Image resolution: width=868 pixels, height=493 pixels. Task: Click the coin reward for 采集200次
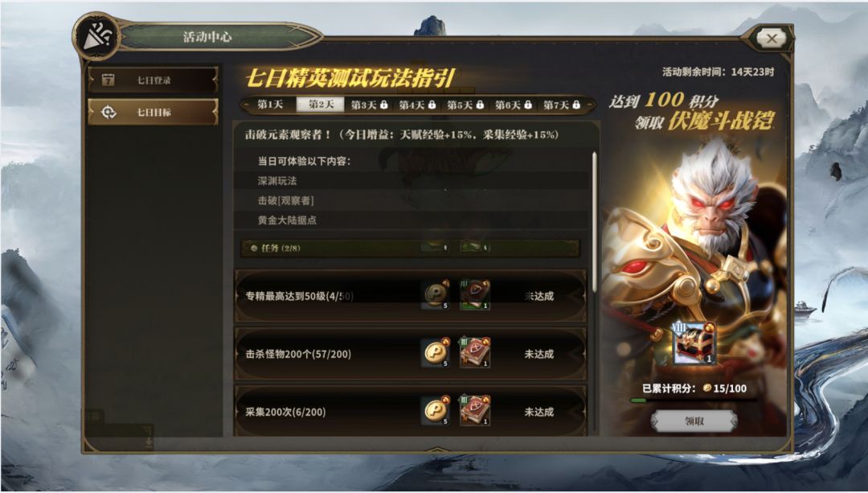(x=435, y=410)
